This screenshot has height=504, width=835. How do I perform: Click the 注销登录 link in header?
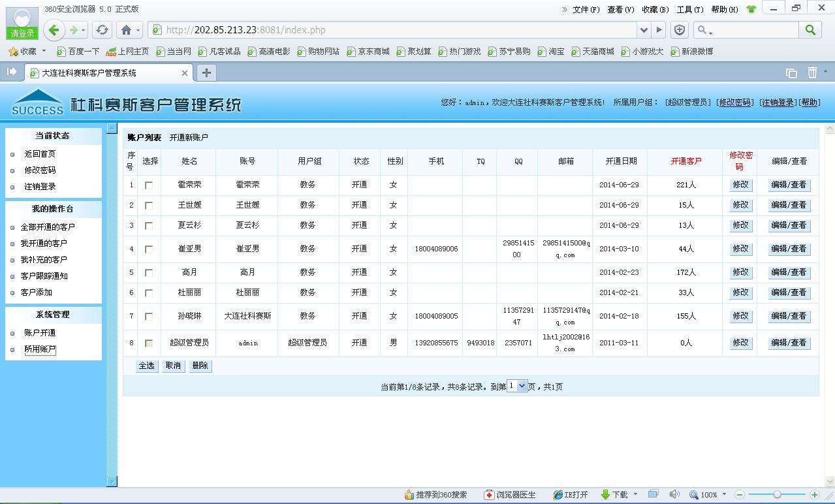pos(778,102)
